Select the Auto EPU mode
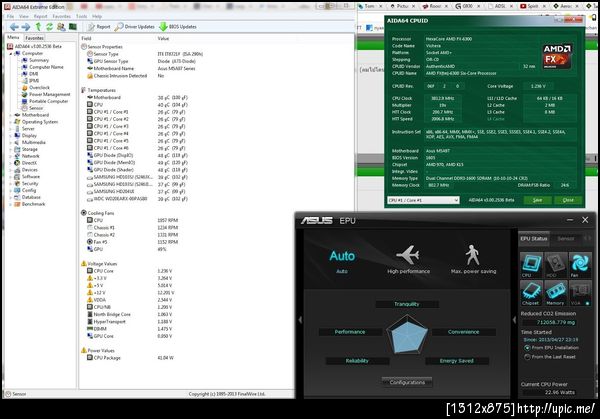The image size is (600, 419). pos(342,260)
